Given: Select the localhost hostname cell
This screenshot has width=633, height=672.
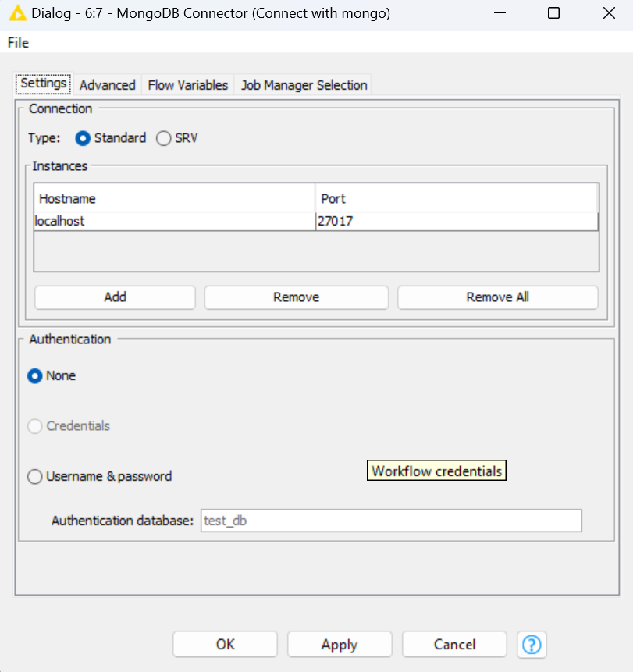Looking at the screenshot, I should pyautogui.click(x=174, y=221).
